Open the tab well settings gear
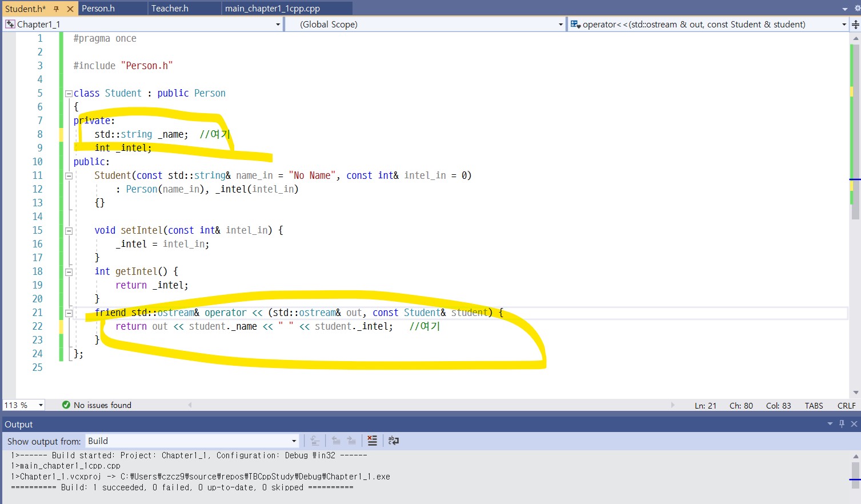Screen dimensions: 861x504 click(x=857, y=9)
